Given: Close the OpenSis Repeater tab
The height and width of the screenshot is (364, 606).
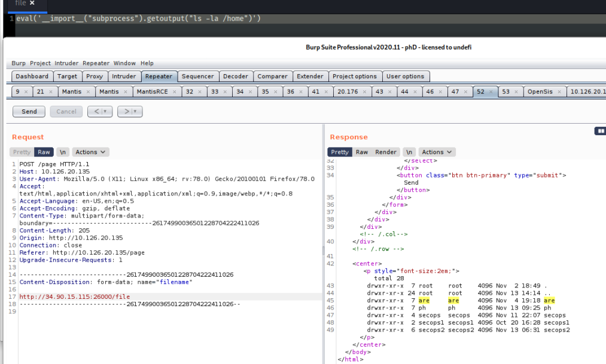Looking at the screenshot, I should 559,92.
